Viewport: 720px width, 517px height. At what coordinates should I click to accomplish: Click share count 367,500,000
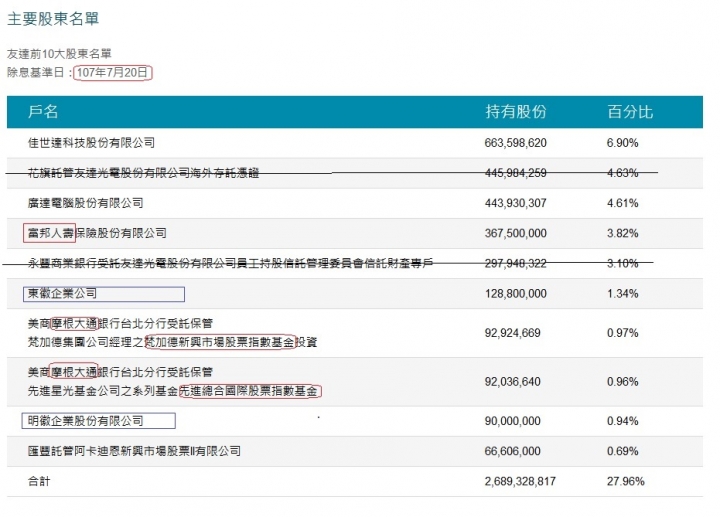coord(516,233)
